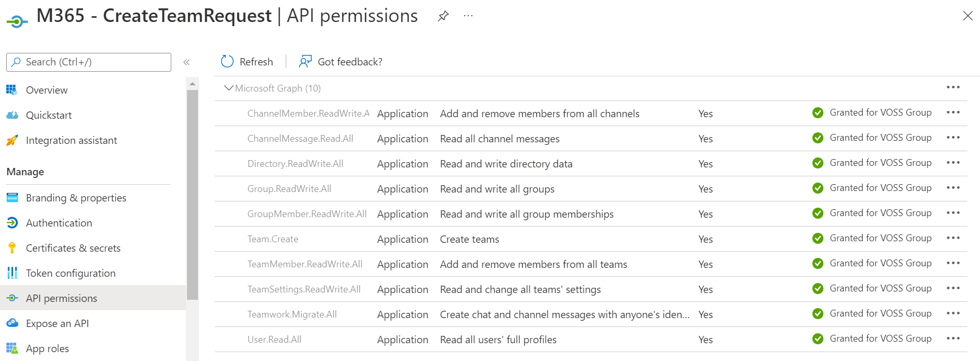Click the App roles icon
Viewport: 980px width, 361px height.
pyautogui.click(x=12, y=348)
